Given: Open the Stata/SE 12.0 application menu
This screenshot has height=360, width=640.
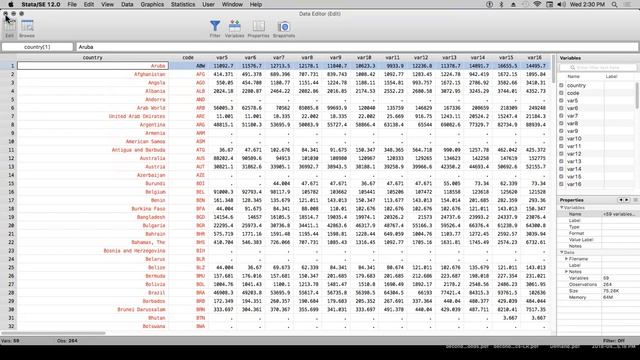Looking at the screenshot, I should tap(41, 4).
